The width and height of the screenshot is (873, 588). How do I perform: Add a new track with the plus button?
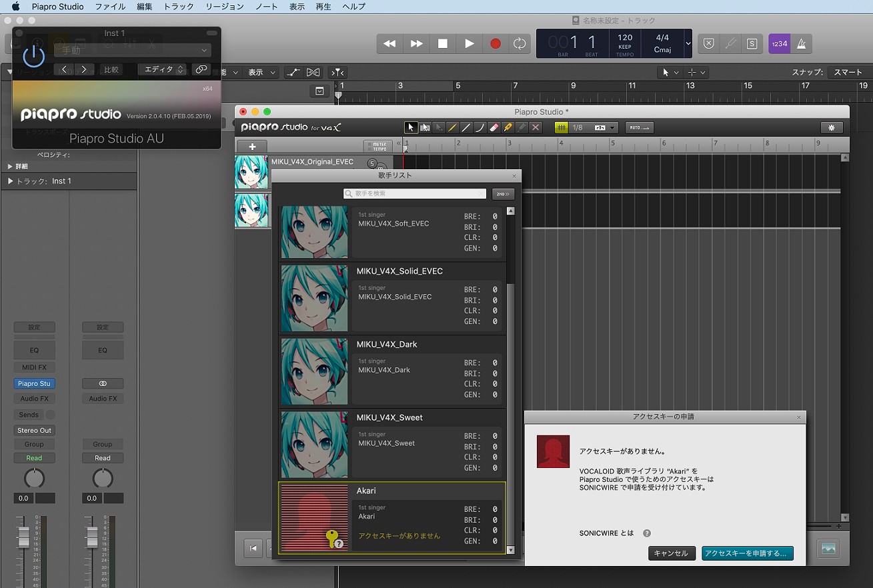point(252,147)
